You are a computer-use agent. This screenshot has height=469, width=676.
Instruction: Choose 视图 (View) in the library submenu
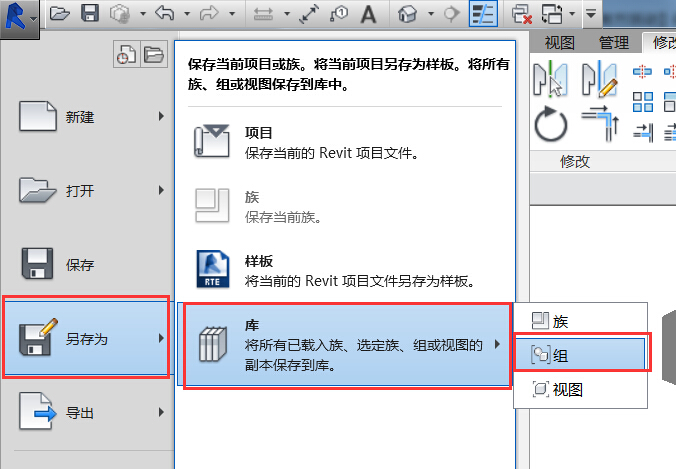coord(568,389)
